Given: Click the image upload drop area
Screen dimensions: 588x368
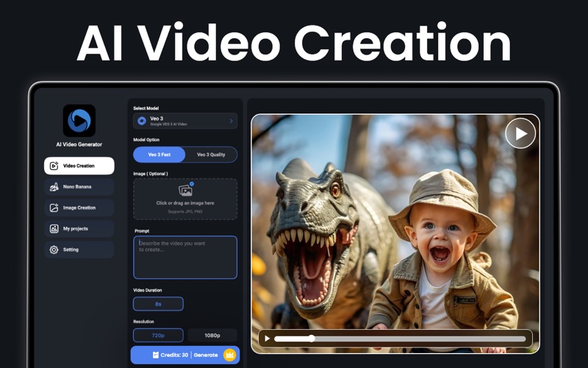Looking at the screenshot, I should click(x=185, y=199).
